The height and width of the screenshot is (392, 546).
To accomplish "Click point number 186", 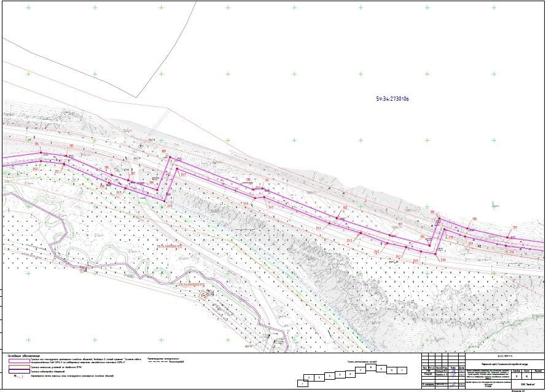I will [106, 168].
